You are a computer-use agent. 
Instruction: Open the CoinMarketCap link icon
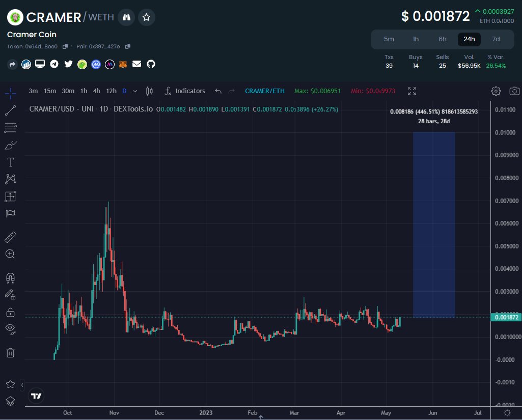[x=96, y=64]
